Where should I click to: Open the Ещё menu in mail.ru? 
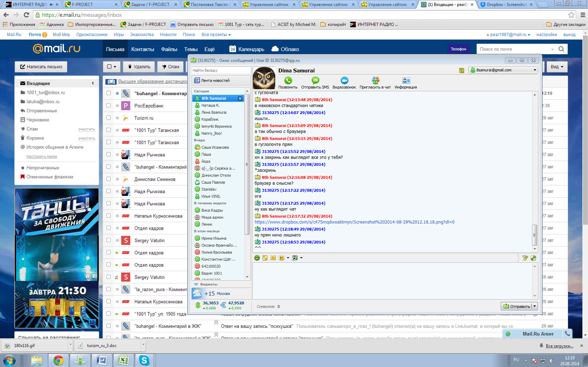click(209, 49)
